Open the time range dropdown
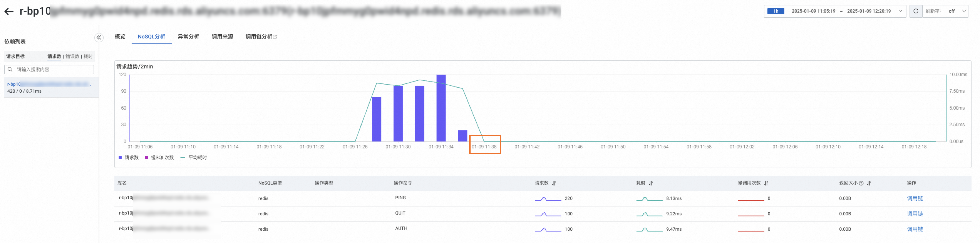 click(x=900, y=11)
